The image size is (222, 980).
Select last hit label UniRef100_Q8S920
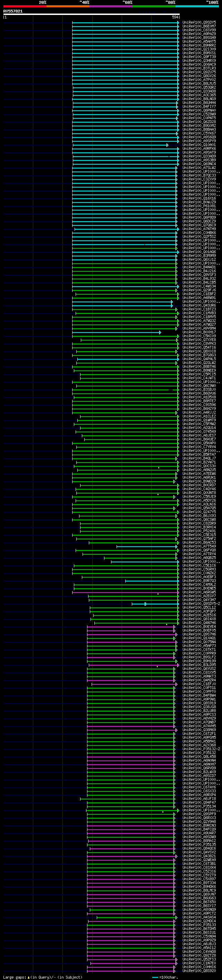[199, 971]
